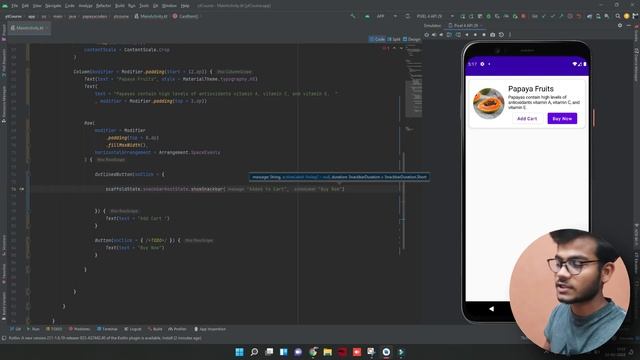Open the Run tool window
The image size is (640, 360).
(33, 329)
